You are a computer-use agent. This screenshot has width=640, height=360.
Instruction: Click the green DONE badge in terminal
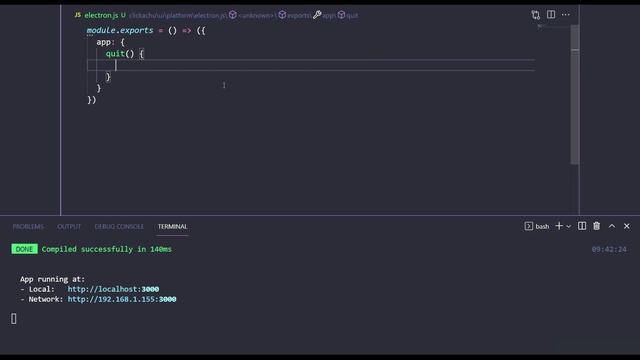click(24, 249)
